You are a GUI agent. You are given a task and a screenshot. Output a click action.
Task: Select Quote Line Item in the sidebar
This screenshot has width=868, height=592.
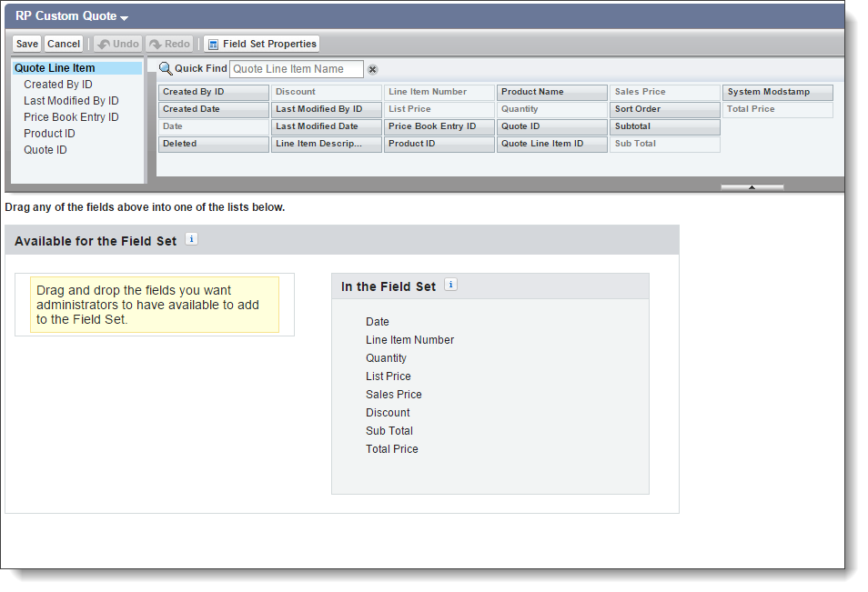click(77, 68)
